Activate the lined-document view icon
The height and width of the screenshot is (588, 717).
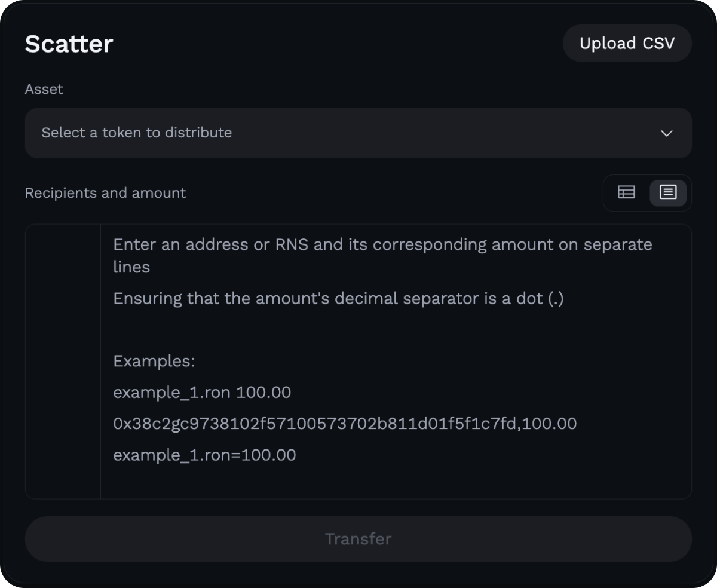[x=668, y=192]
